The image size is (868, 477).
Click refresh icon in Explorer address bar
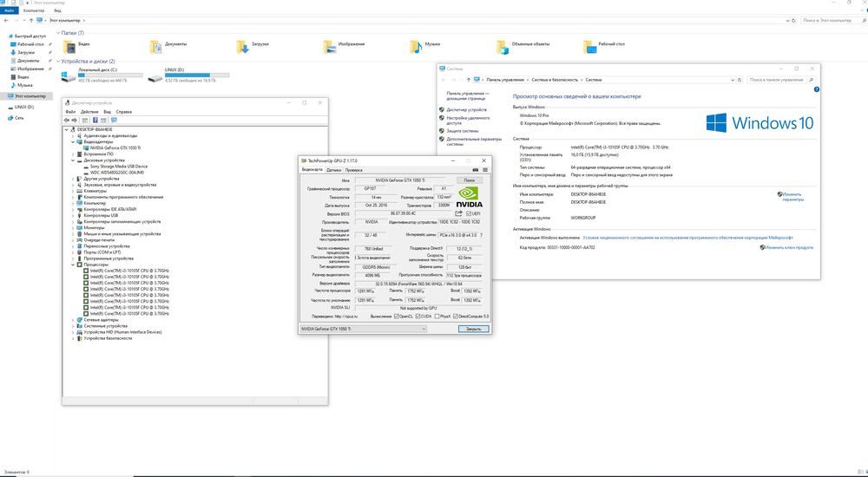tap(793, 21)
